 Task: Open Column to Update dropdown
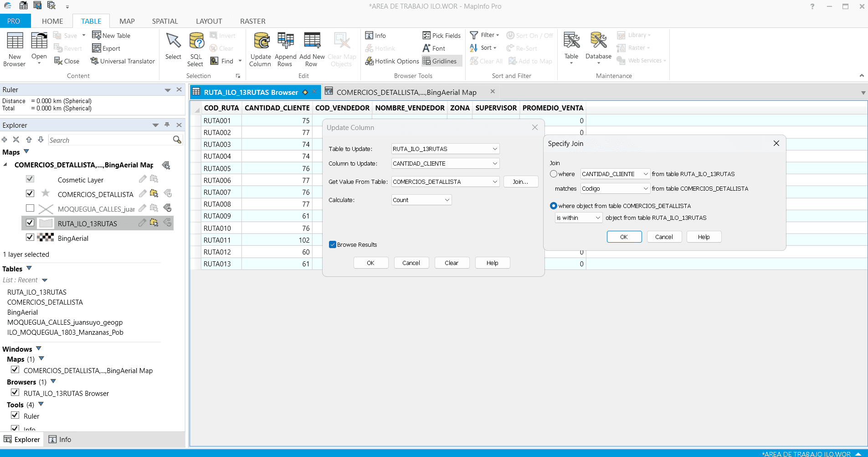point(445,163)
